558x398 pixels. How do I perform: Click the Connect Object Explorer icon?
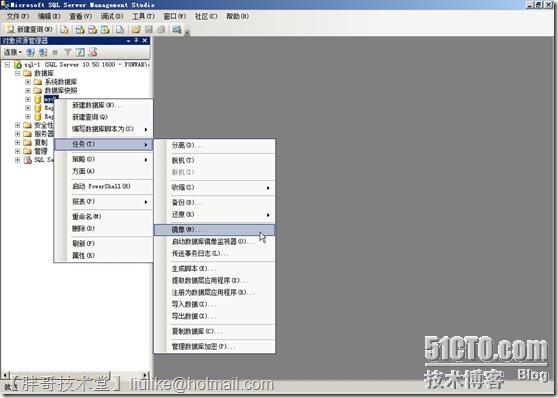pyautogui.click(x=31, y=52)
